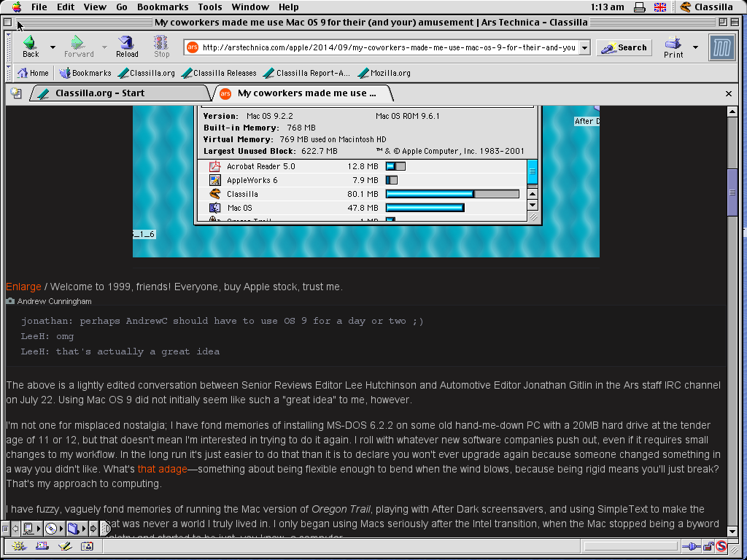Image resolution: width=747 pixels, height=560 pixels.
Task: Open the Tools menu
Action: coord(210,7)
